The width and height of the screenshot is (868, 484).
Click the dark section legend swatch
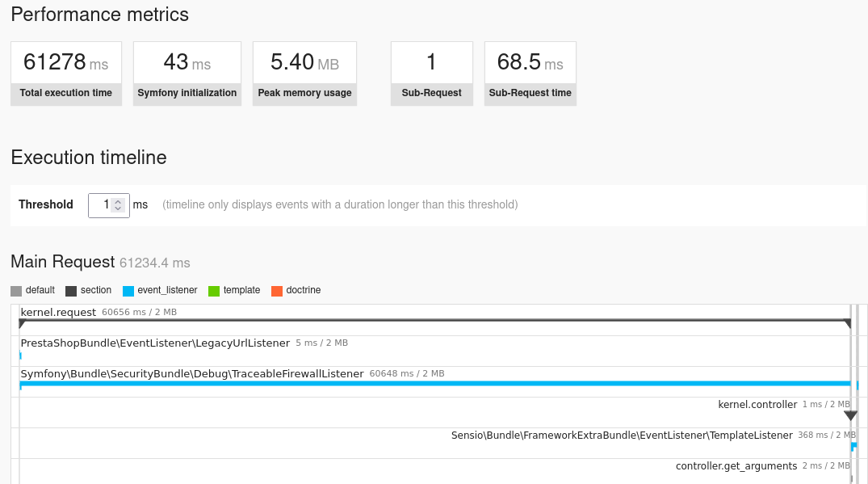click(71, 291)
